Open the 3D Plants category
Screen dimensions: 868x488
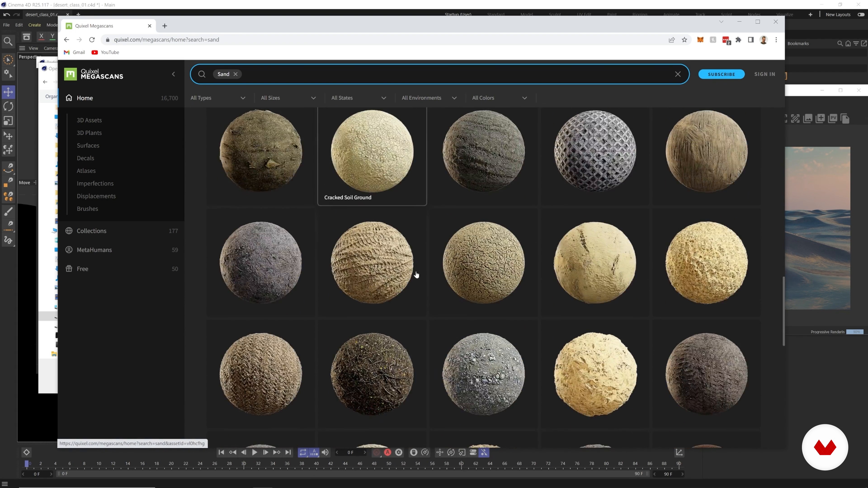(x=89, y=133)
